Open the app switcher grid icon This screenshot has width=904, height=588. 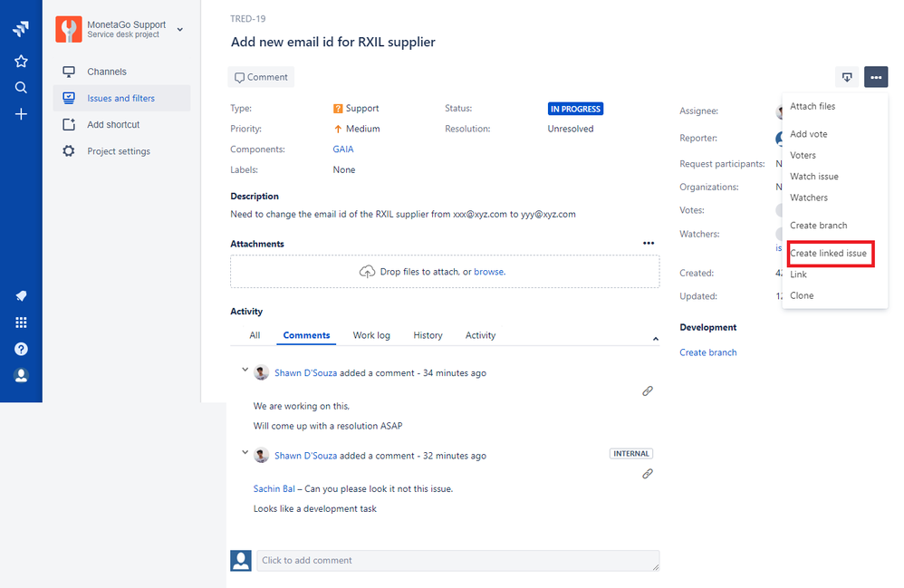(x=21, y=323)
